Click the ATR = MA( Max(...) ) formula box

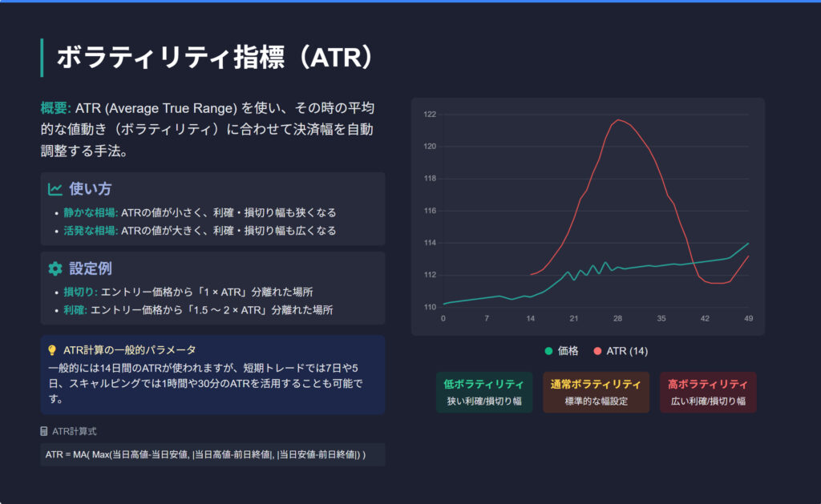pos(212,454)
